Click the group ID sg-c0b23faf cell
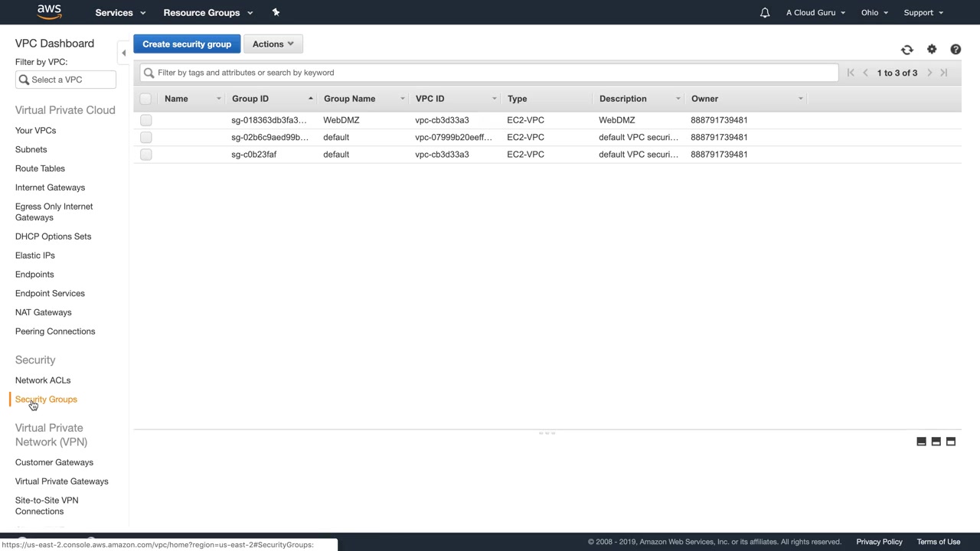This screenshot has width=980, height=551. tap(254, 155)
